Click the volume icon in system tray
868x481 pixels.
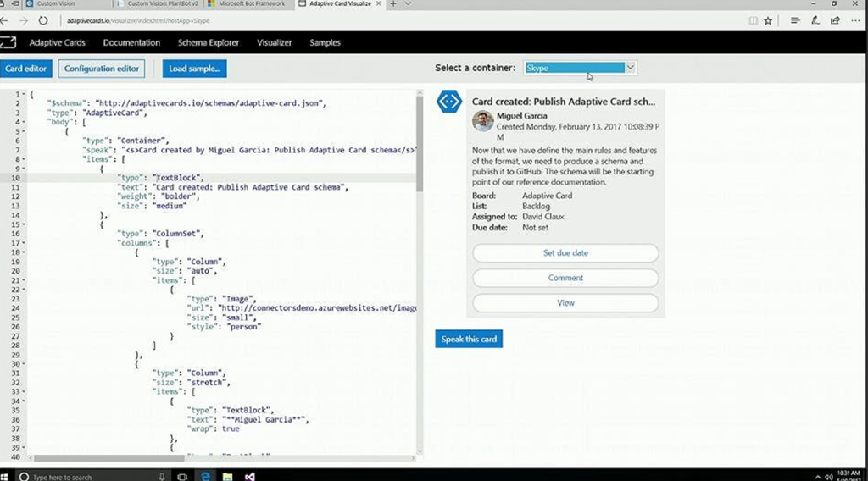click(x=829, y=477)
